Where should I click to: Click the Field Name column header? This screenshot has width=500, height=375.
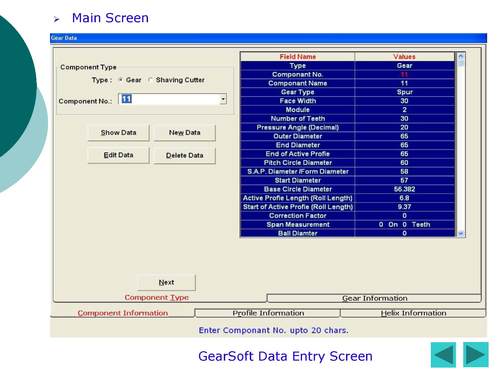(297, 57)
